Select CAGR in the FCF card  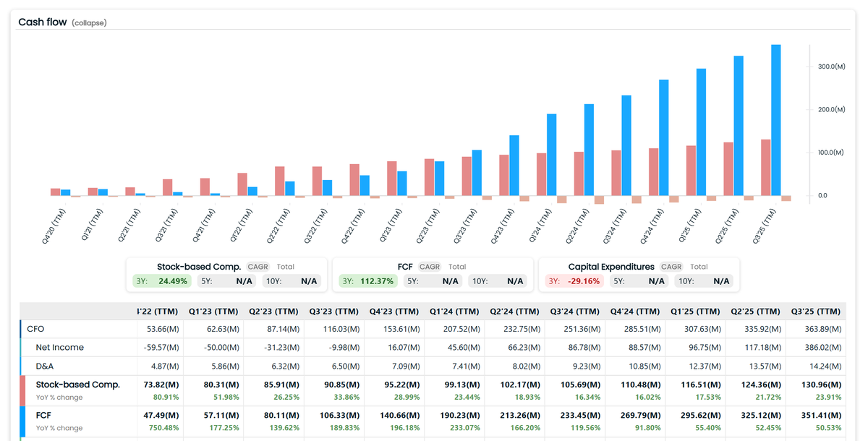click(430, 267)
